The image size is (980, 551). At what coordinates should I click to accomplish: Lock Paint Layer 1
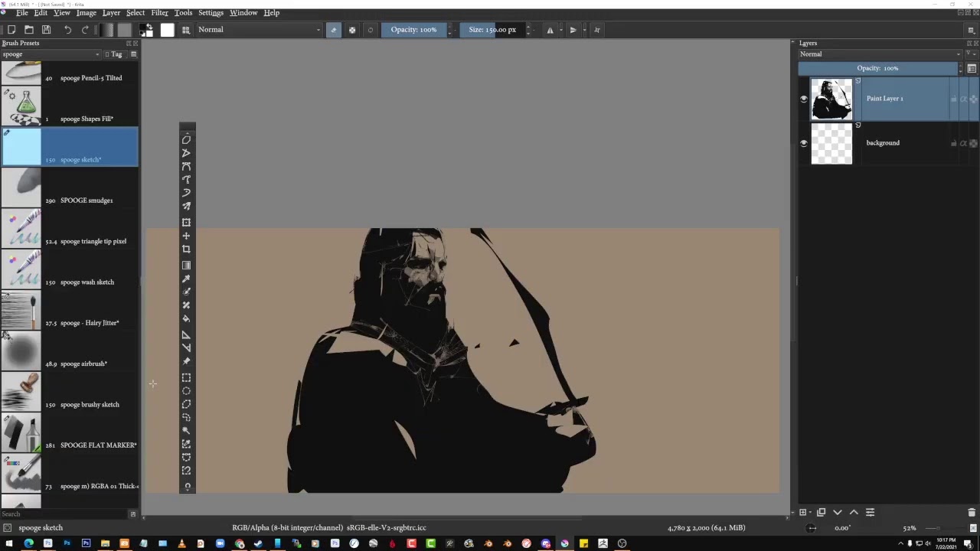(x=953, y=99)
